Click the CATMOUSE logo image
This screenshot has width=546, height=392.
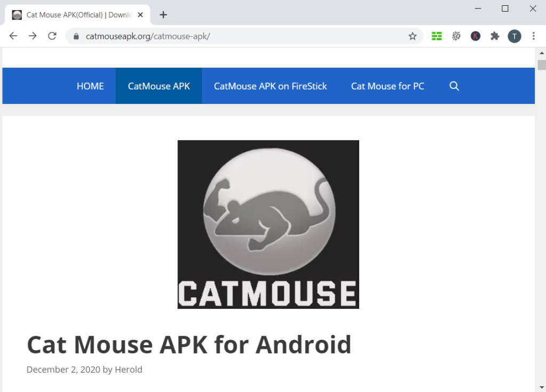click(268, 224)
